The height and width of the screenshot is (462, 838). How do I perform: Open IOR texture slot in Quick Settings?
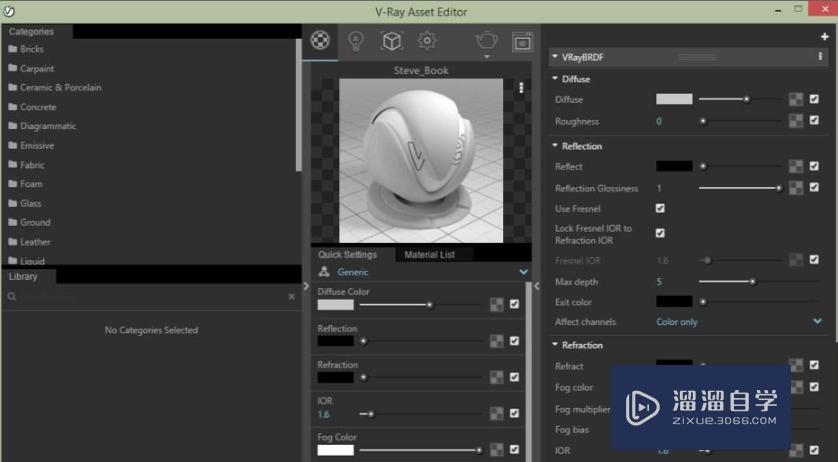(x=496, y=413)
